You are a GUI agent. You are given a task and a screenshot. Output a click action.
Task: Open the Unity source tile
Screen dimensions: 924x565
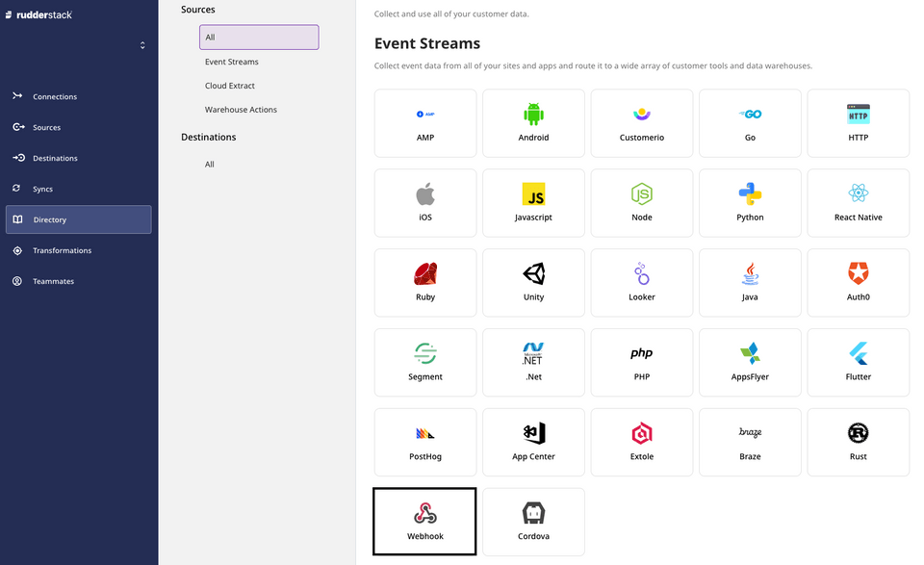pyautogui.click(x=533, y=282)
